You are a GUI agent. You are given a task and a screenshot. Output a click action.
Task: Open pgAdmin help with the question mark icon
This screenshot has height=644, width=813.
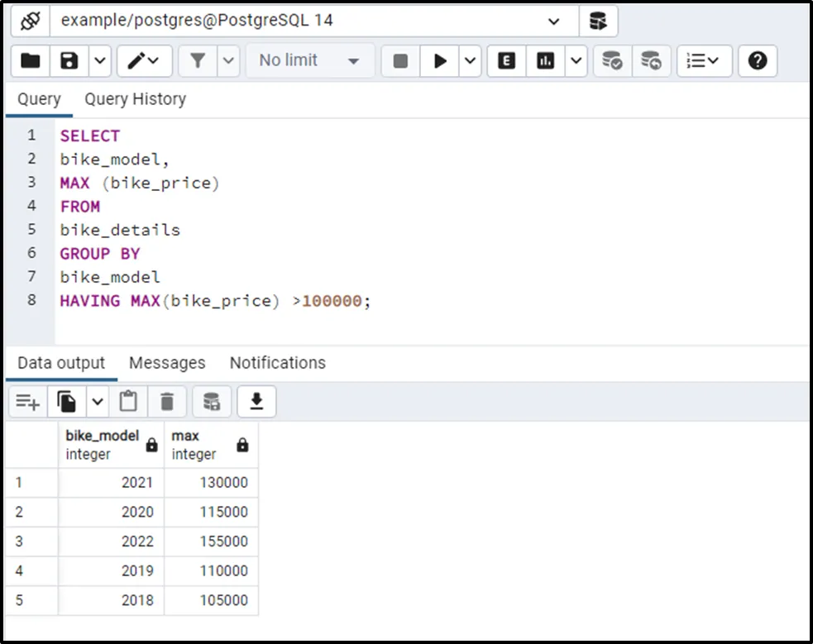[x=758, y=60]
